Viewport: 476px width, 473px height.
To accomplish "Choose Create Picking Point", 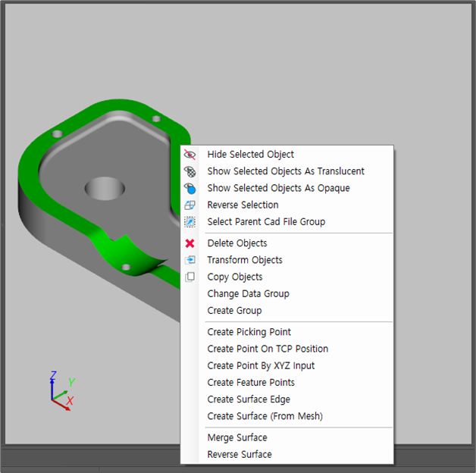I will (x=249, y=332).
